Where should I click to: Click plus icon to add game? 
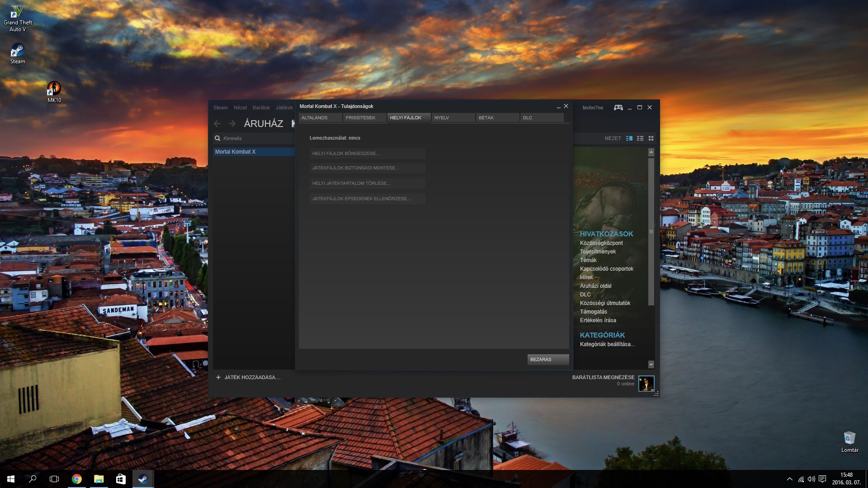[218, 377]
